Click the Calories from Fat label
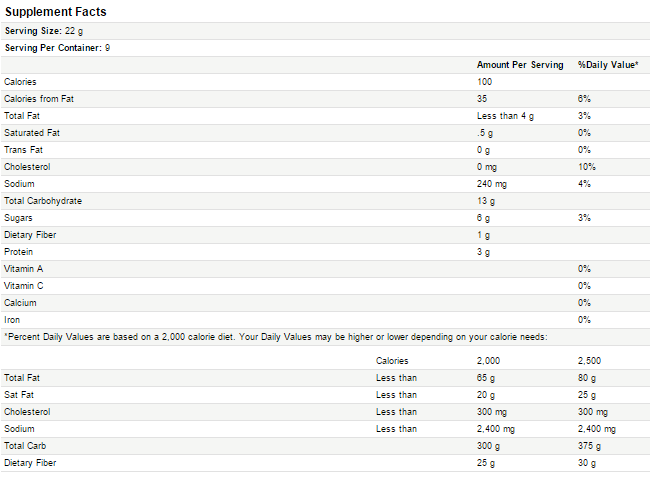 39,99
